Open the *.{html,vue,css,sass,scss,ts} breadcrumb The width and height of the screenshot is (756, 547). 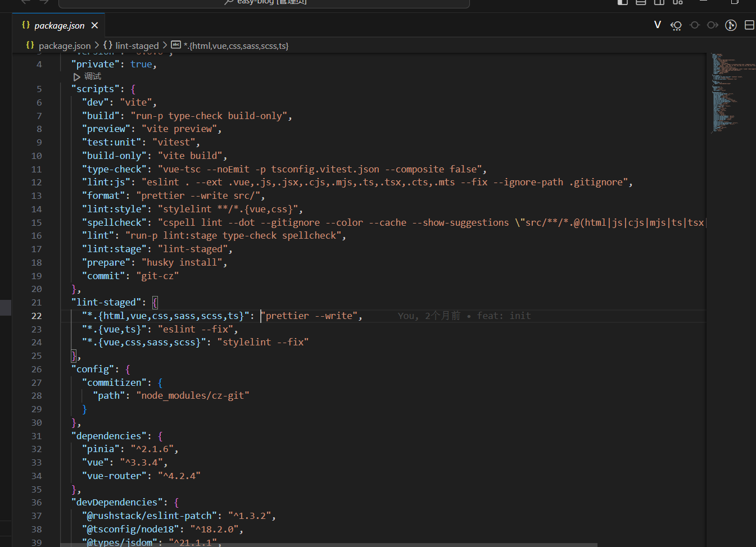tap(236, 45)
